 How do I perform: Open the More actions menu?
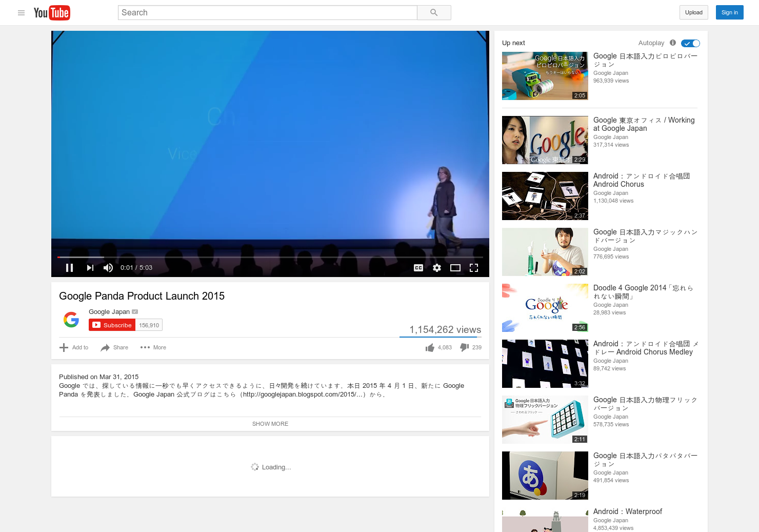(x=153, y=348)
